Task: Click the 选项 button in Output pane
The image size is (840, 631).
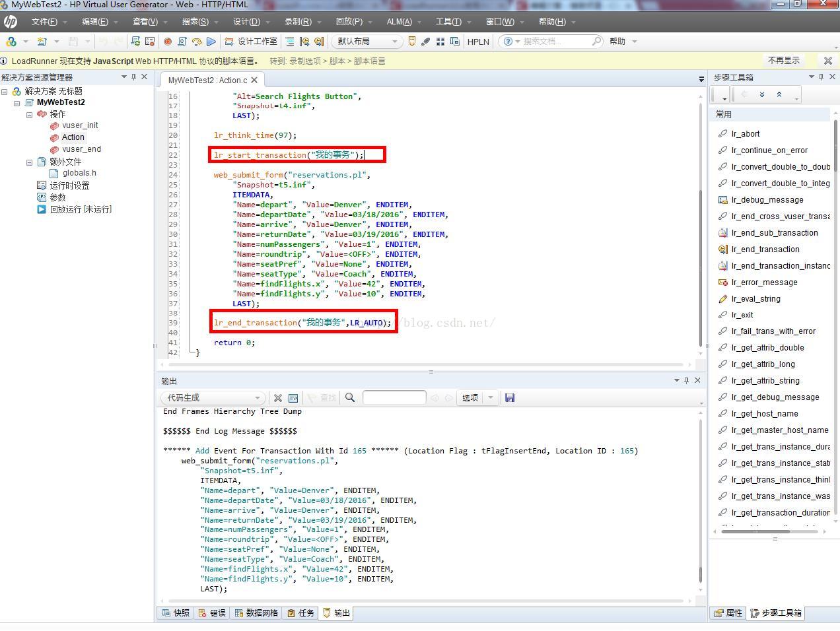Action: click(470, 397)
